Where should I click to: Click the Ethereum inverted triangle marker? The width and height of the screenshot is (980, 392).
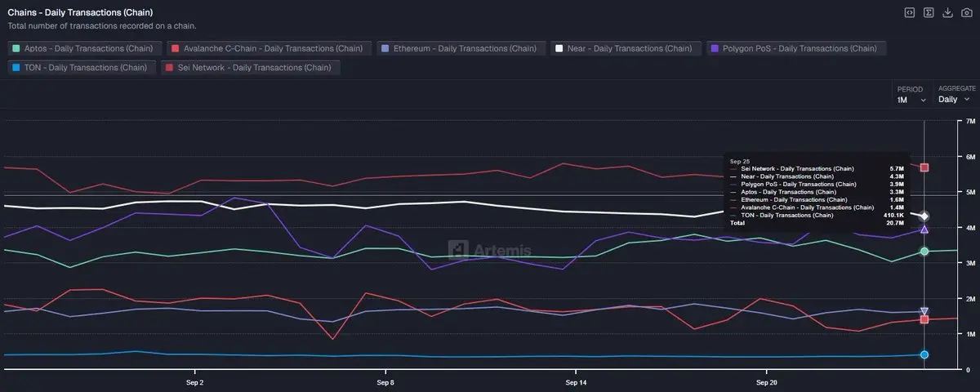924,311
